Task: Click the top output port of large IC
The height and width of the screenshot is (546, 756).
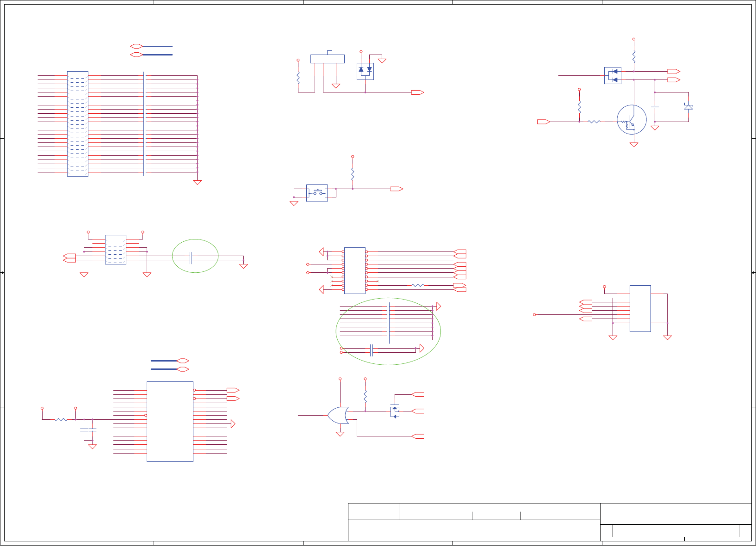Action: (x=233, y=390)
